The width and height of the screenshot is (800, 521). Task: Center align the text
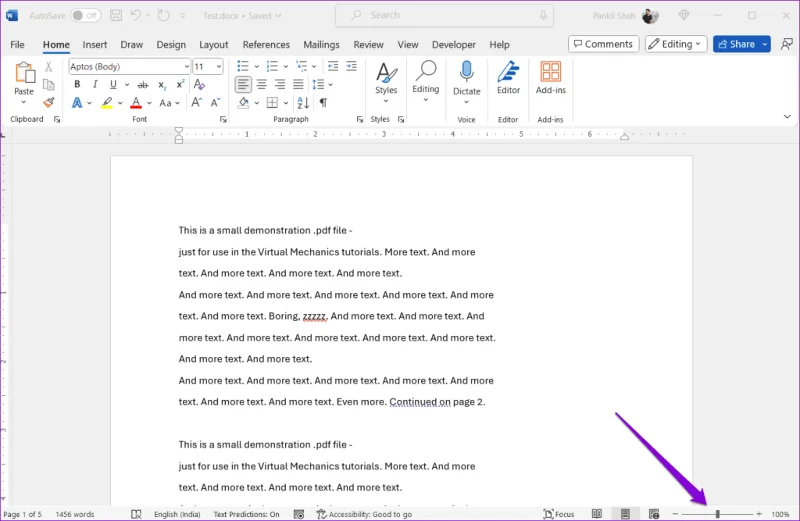262,85
